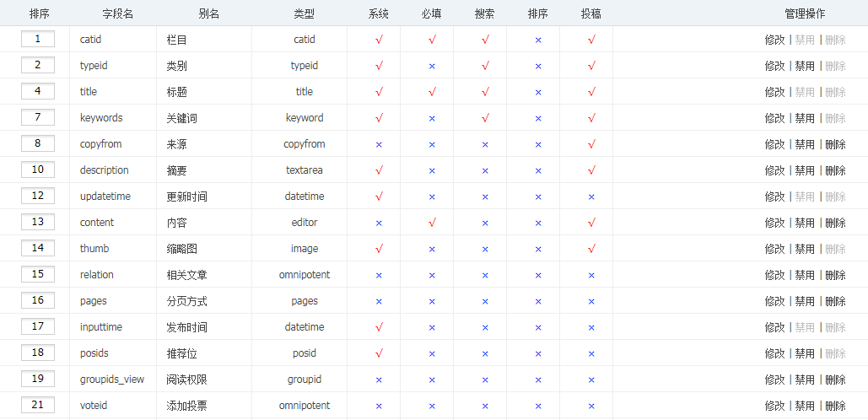The width and height of the screenshot is (868, 420).
Task: Click the 系统 checkmark in catid row
Action: [380, 40]
